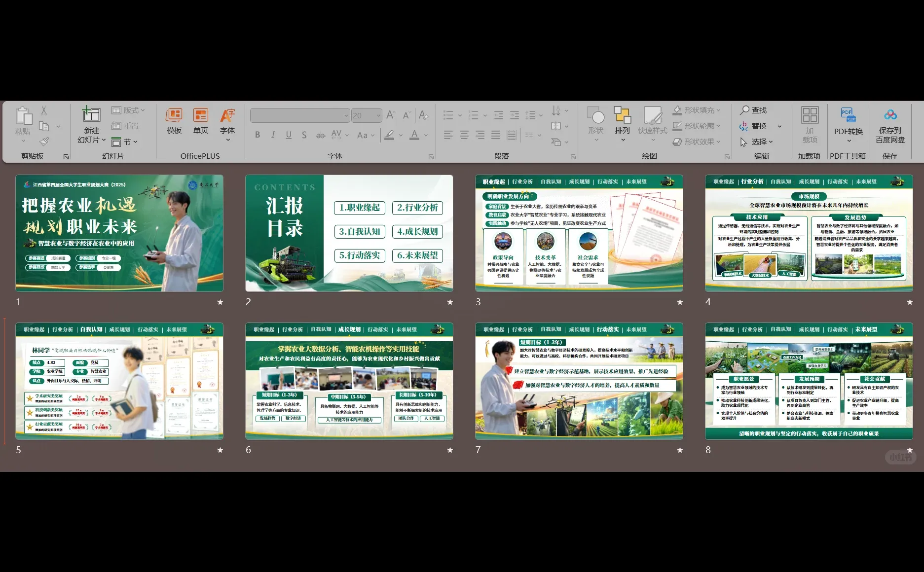This screenshot has width=924, height=572.
Task: Toggle italic formatting
Action: pyautogui.click(x=273, y=135)
